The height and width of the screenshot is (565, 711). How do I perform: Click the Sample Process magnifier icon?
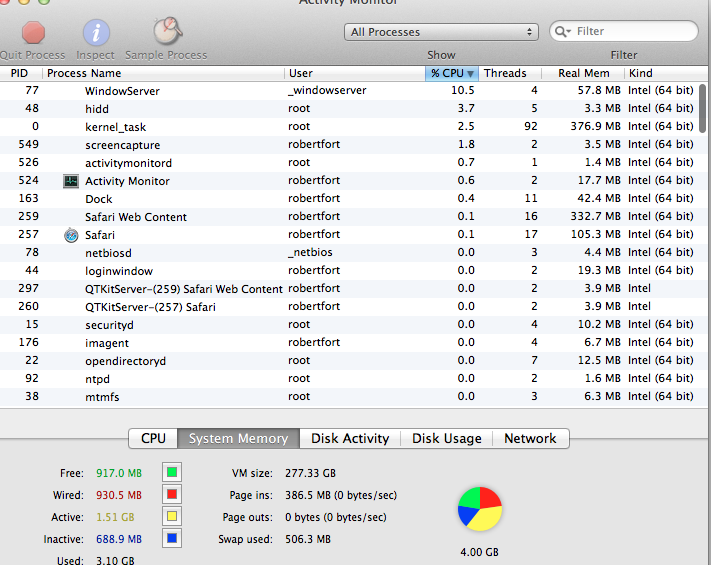pos(167,31)
